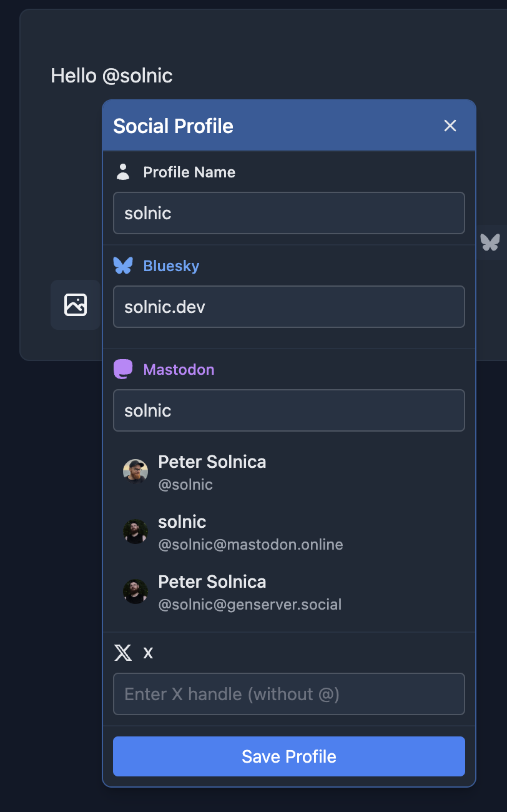Focus the Profile Name input field
Image resolution: width=507 pixels, height=812 pixels.
click(x=288, y=213)
